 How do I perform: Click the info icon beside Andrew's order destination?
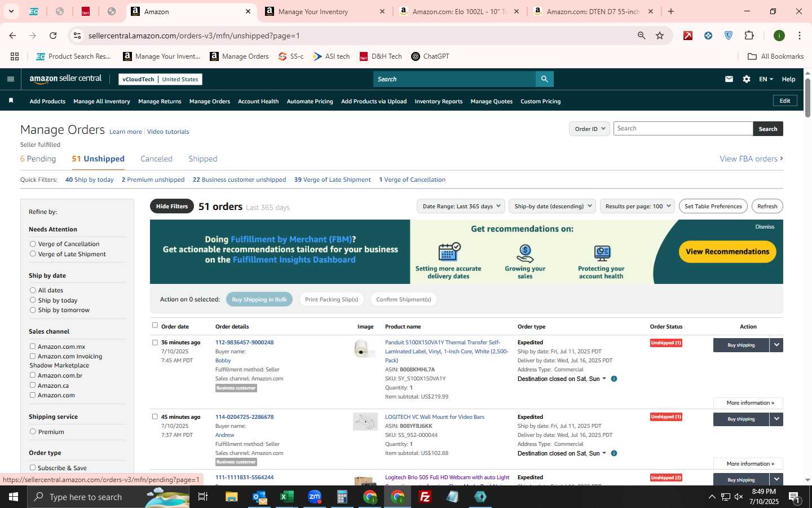click(614, 453)
